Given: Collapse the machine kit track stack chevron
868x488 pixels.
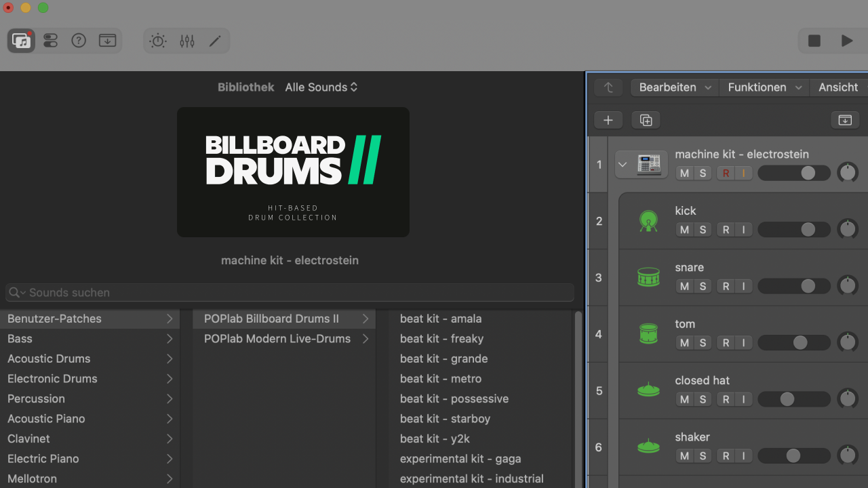Looking at the screenshot, I should (x=623, y=165).
